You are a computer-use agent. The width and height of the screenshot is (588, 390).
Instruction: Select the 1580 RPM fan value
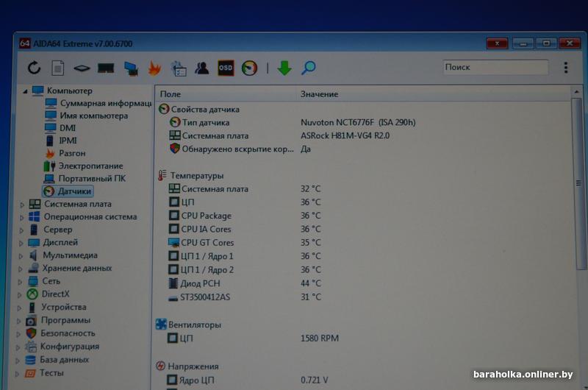point(320,338)
